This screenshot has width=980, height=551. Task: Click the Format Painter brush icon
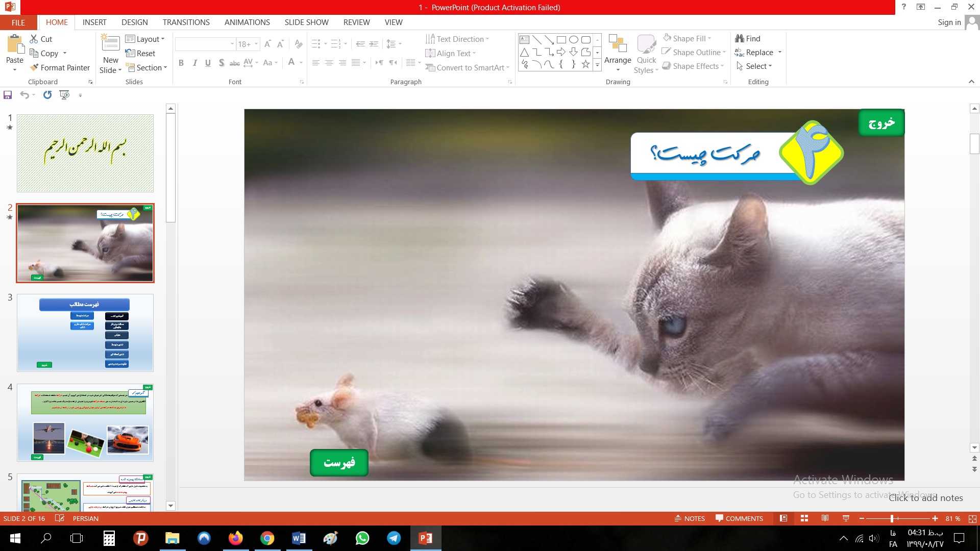point(34,67)
